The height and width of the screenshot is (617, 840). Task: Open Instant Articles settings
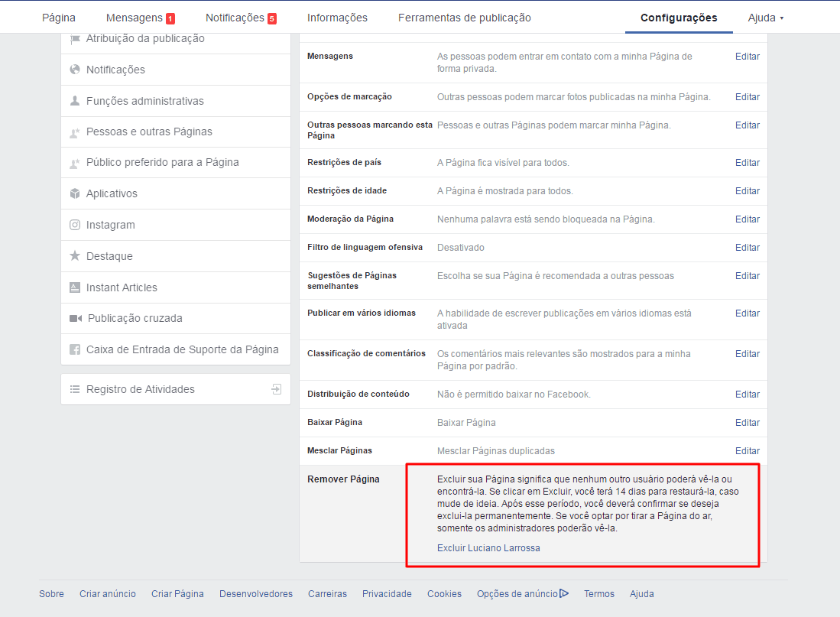pos(176,287)
